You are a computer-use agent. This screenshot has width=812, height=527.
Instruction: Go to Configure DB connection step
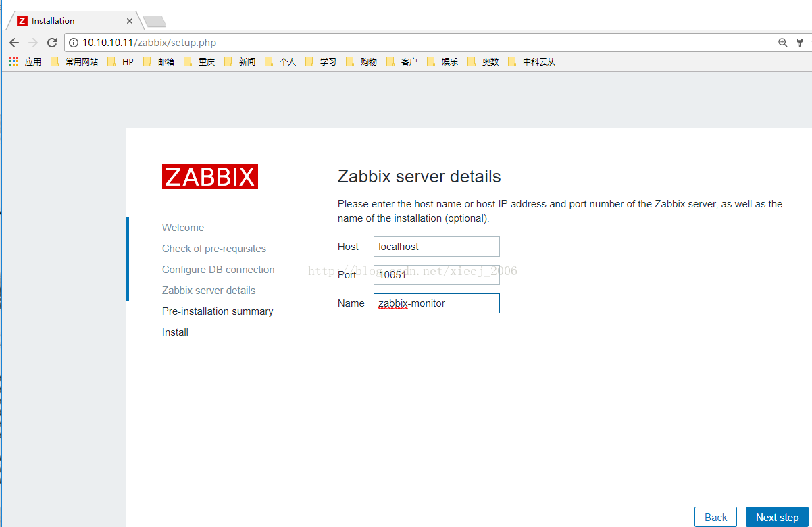(x=218, y=270)
